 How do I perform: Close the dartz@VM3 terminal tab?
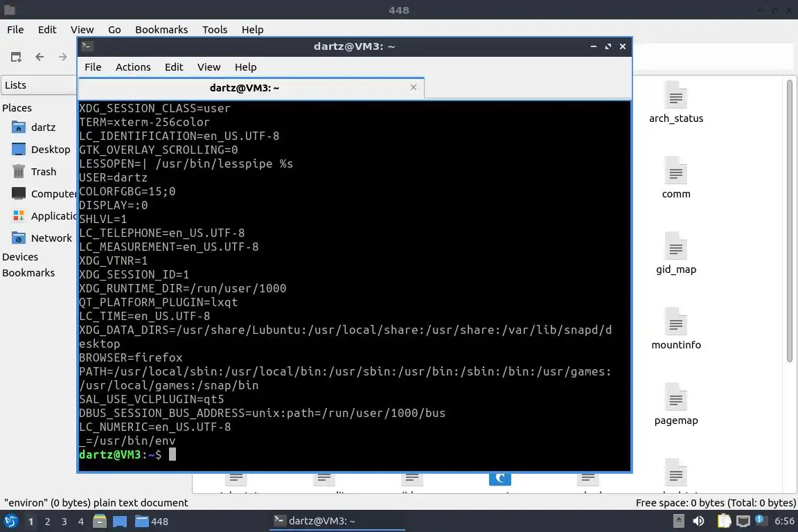[414, 87]
